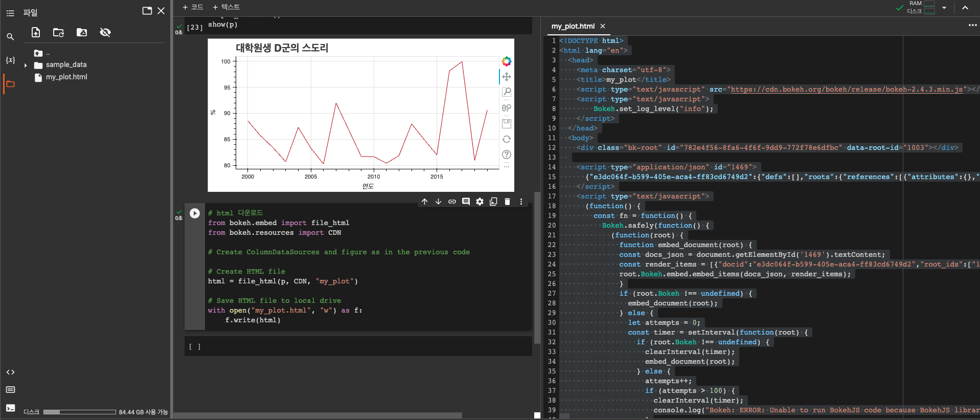Click the plot title '대학원생 D군의 스도리'
980x420 pixels.
(282, 48)
